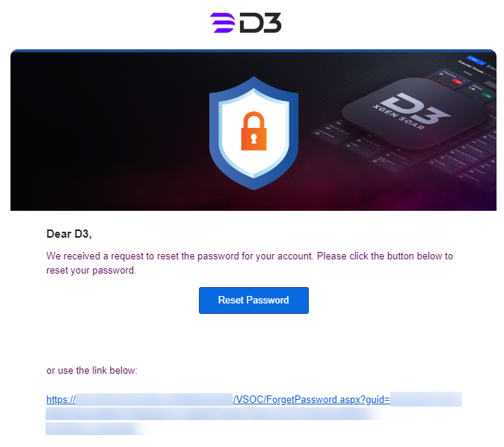Click the blurred domain in URL
The image size is (504, 447).
click(154, 399)
